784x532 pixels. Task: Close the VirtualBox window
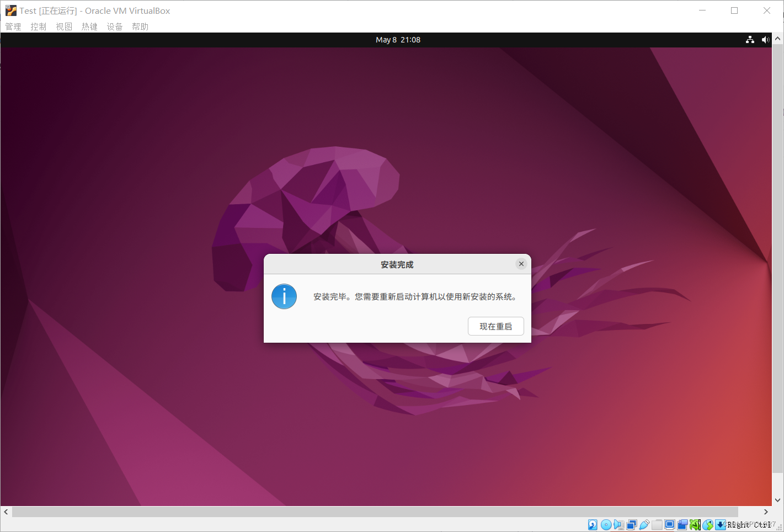pyautogui.click(x=767, y=10)
